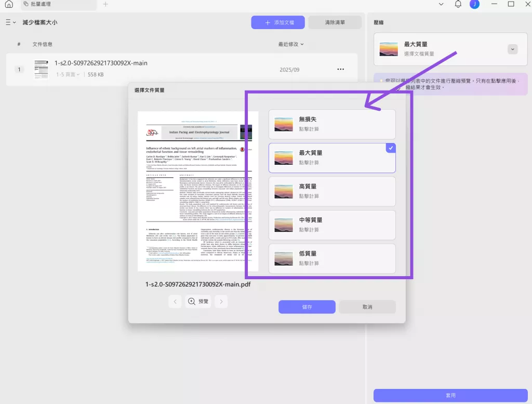This screenshot has width=532, height=404.
Task: Open the user account avatar J
Action: [474, 4]
